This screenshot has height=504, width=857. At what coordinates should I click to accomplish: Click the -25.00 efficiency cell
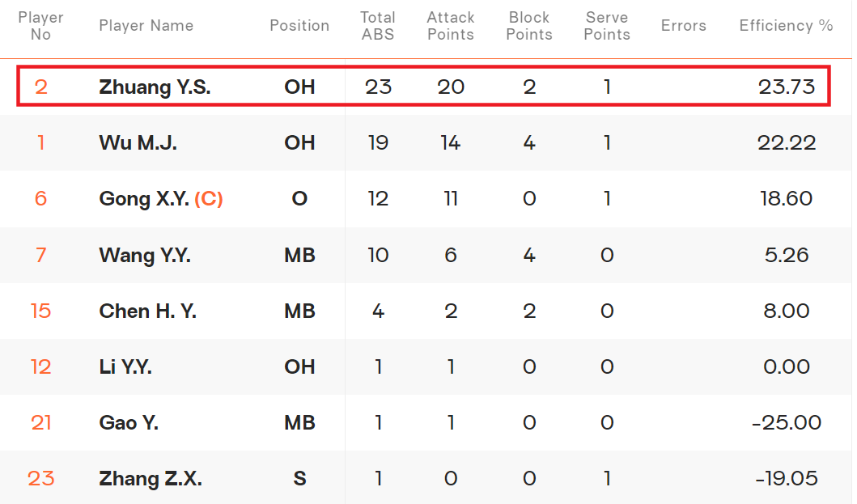pyautogui.click(x=787, y=423)
